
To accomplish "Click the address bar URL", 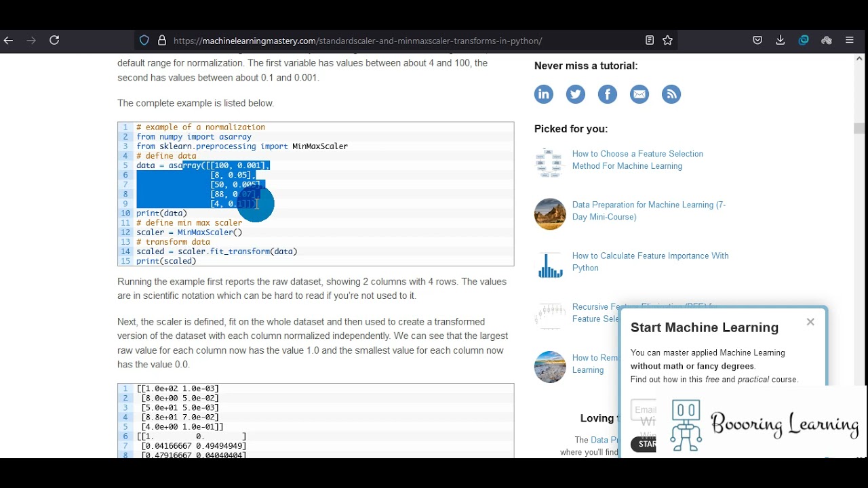I will pyautogui.click(x=357, y=41).
